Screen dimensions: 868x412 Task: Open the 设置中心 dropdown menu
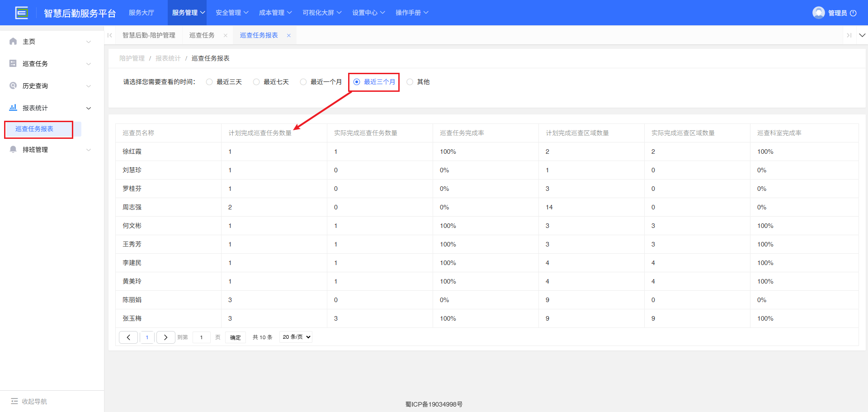368,13
